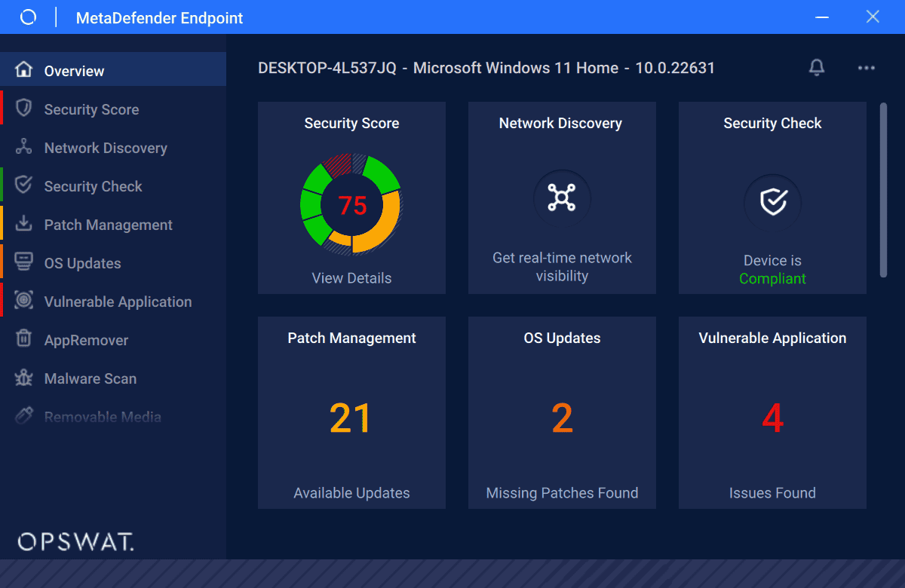Click 'Device is' text in Security Check card
The width and height of the screenshot is (905, 588).
click(772, 261)
